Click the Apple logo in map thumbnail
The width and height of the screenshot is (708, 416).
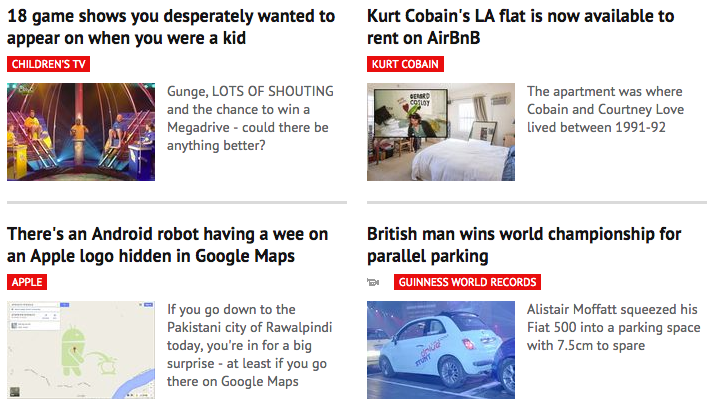pos(109,364)
